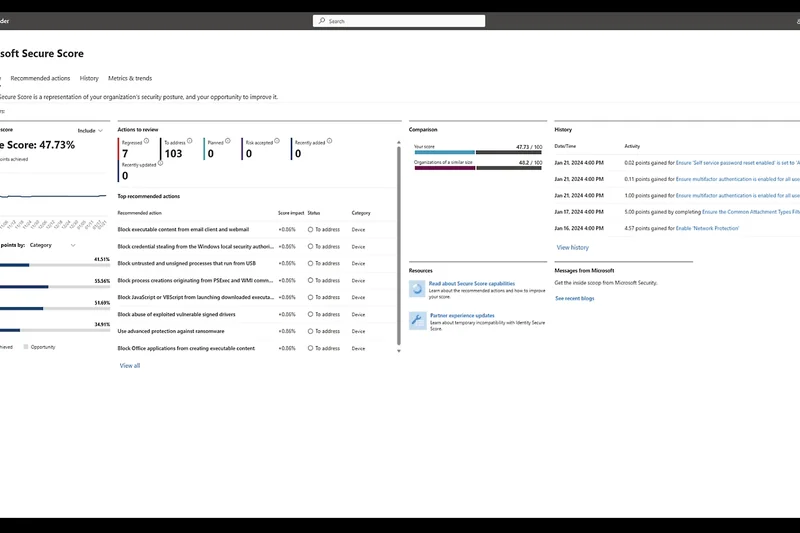This screenshot has width=800, height=533.
Task: Open Read about Secure Score capabilities link
Action: click(472, 284)
